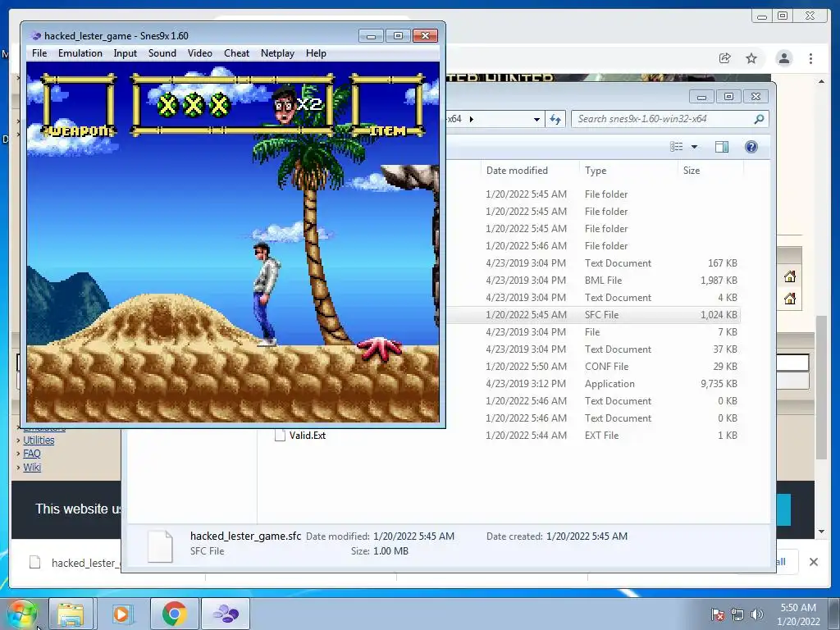This screenshot has height=630, width=840.
Task: Bookmark the page with the star icon
Action: (x=751, y=58)
